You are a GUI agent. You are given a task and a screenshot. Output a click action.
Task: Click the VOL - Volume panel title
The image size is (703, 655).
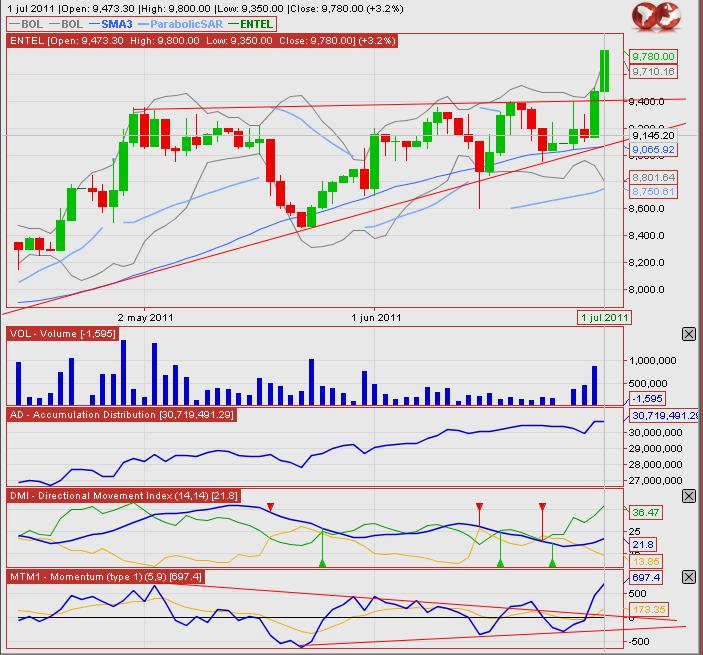tap(63, 334)
